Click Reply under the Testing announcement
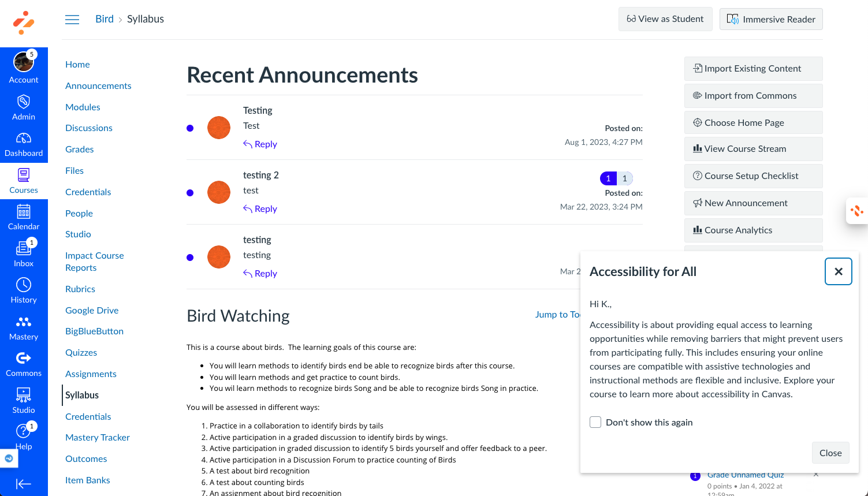 click(x=260, y=144)
